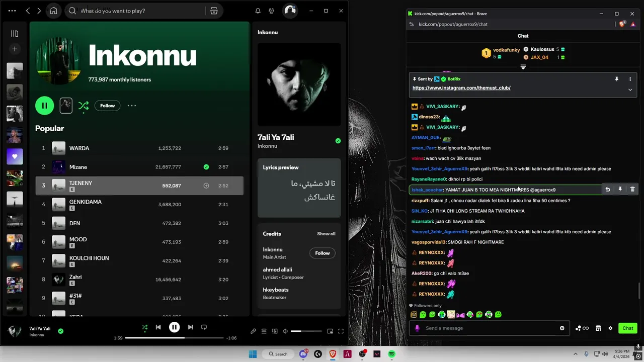Image resolution: width=644 pixels, height=362 pixels.
Task: Select GENKIDAMA track row
Action: click(x=139, y=204)
